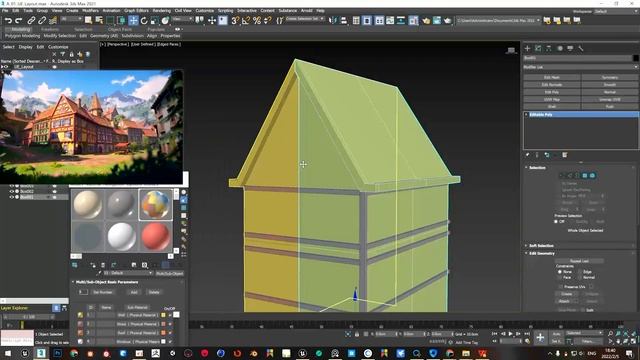Viewport: 640px width, 360px height.
Task: Open the Hierarchy panel icon
Action: pos(549,48)
